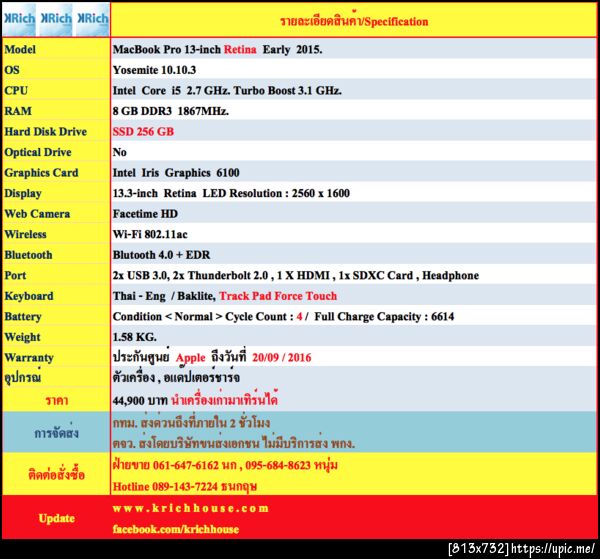
Task: Select the "Wi-Fi 802.11ac" value
Action: [x=150, y=235]
